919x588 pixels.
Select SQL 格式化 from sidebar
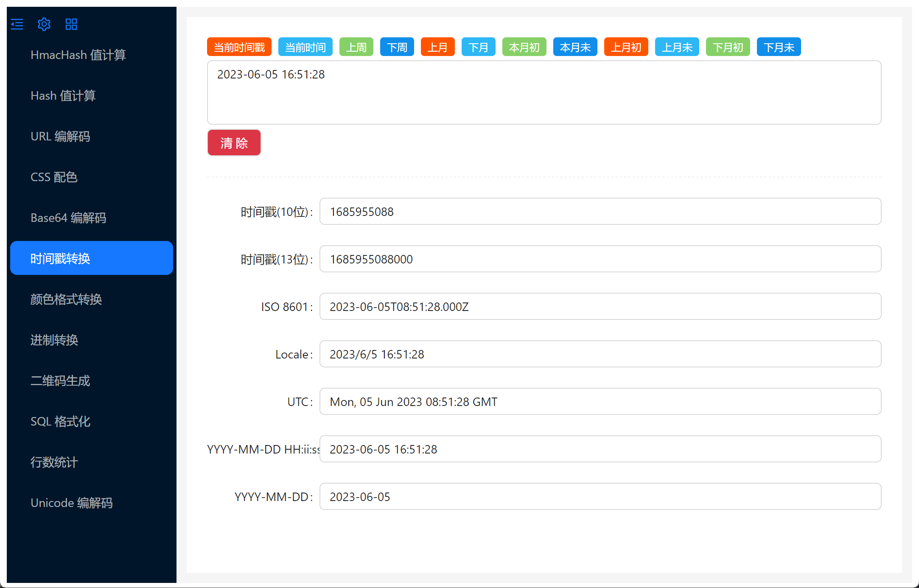pos(60,421)
